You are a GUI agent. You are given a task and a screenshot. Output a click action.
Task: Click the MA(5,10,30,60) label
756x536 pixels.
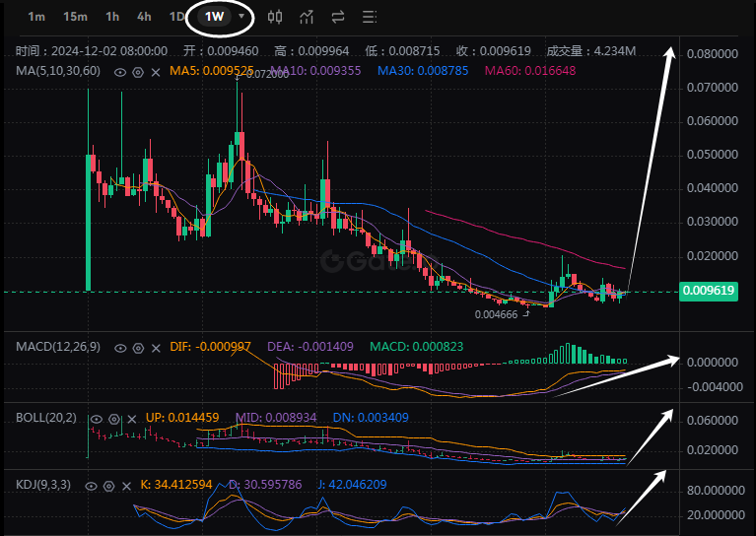click(x=58, y=71)
